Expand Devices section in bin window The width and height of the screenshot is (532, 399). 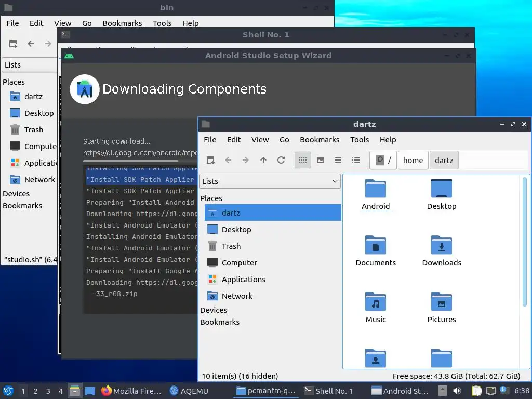click(x=16, y=194)
